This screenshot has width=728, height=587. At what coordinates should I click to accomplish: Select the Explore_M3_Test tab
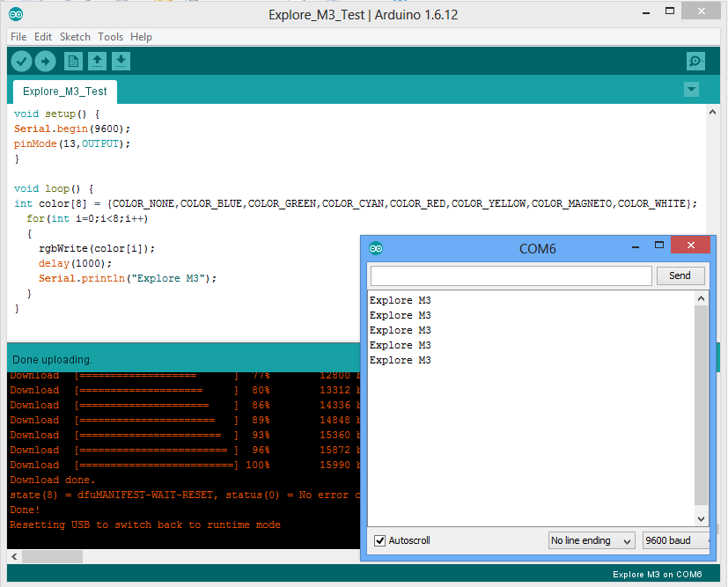(64, 92)
